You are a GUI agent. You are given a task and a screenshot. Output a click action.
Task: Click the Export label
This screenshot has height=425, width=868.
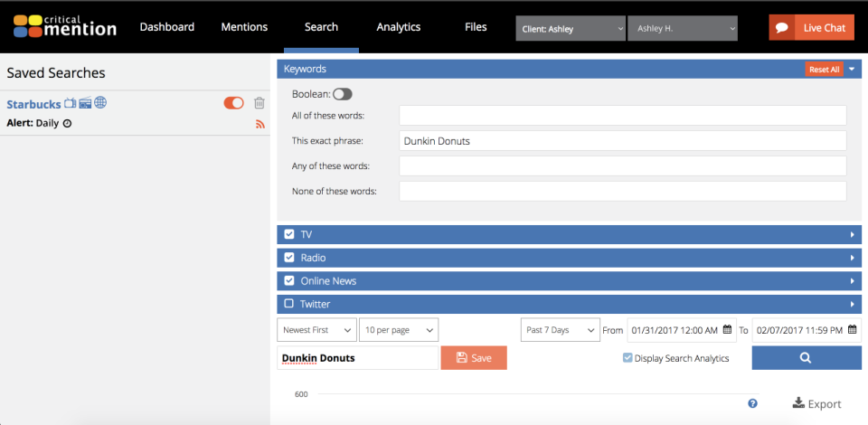pos(825,404)
